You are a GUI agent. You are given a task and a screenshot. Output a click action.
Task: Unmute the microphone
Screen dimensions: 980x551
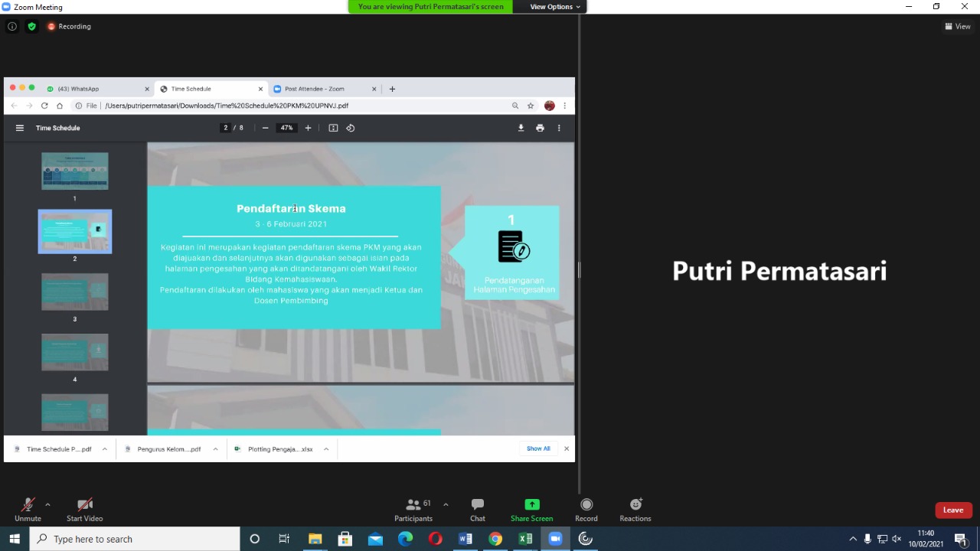click(28, 509)
